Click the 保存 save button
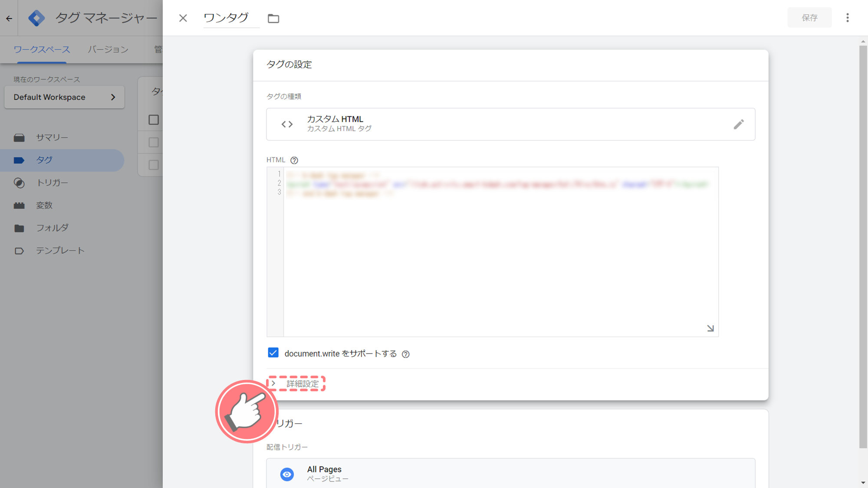This screenshot has width=868, height=488. click(x=809, y=18)
